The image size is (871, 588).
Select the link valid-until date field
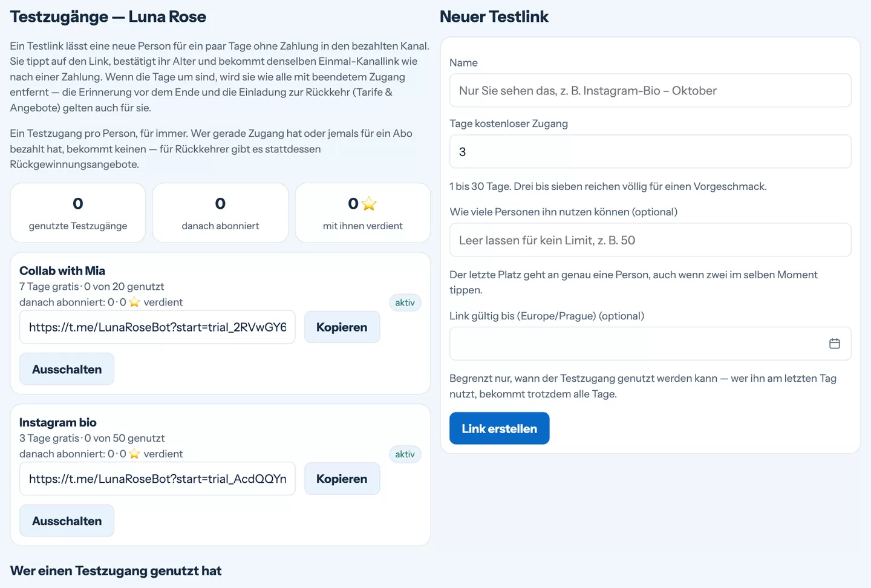[x=650, y=344]
